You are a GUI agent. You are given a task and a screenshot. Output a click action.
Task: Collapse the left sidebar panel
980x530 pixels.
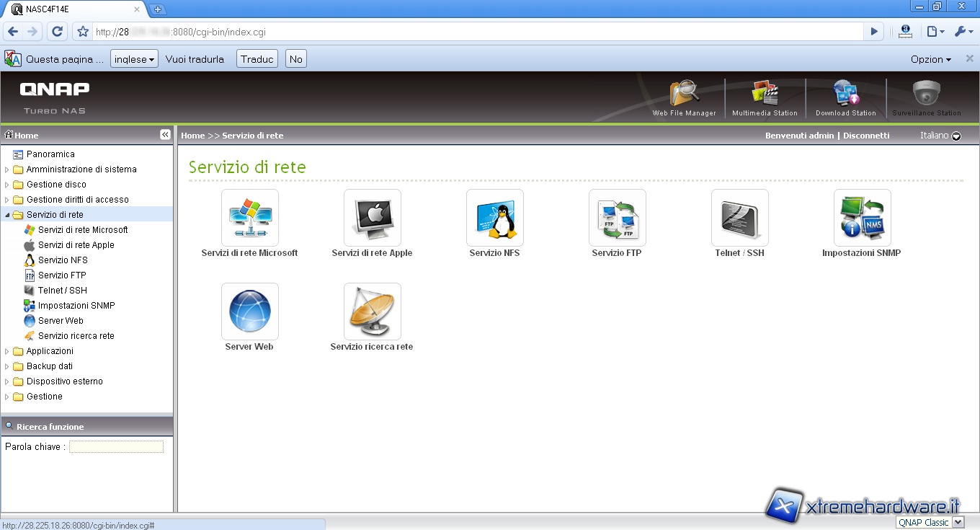coord(165,135)
